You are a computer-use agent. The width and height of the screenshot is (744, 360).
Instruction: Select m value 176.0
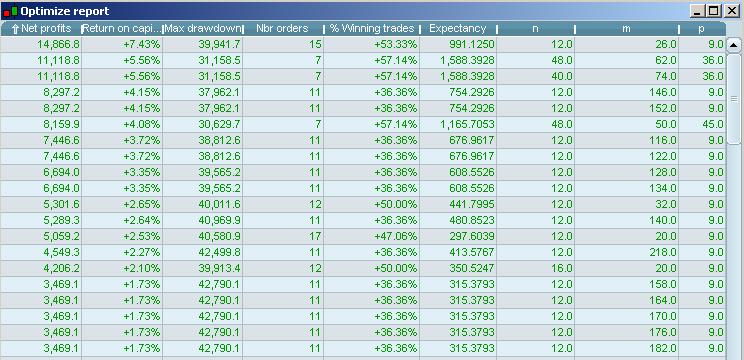pos(663,332)
